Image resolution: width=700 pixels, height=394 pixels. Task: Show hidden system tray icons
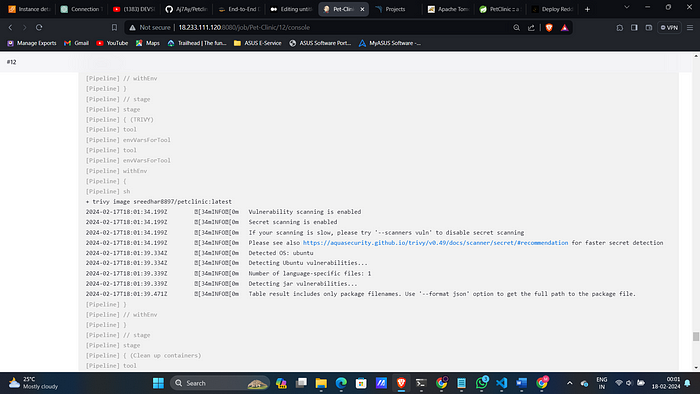(x=570, y=383)
